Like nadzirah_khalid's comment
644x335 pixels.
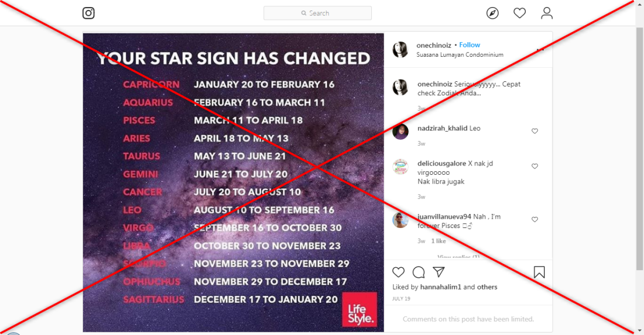click(x=535, y=131)
